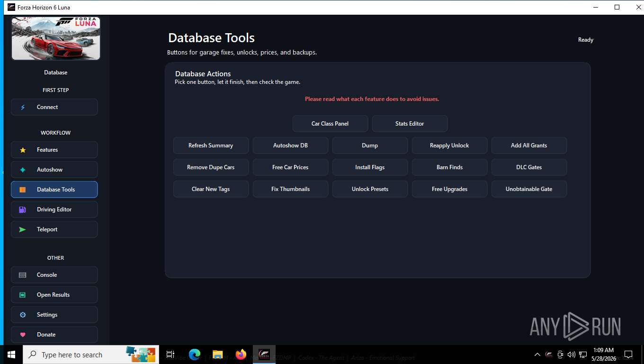Open the Connect sidebar item
The image size is (644, 364).
pos(54,107)
